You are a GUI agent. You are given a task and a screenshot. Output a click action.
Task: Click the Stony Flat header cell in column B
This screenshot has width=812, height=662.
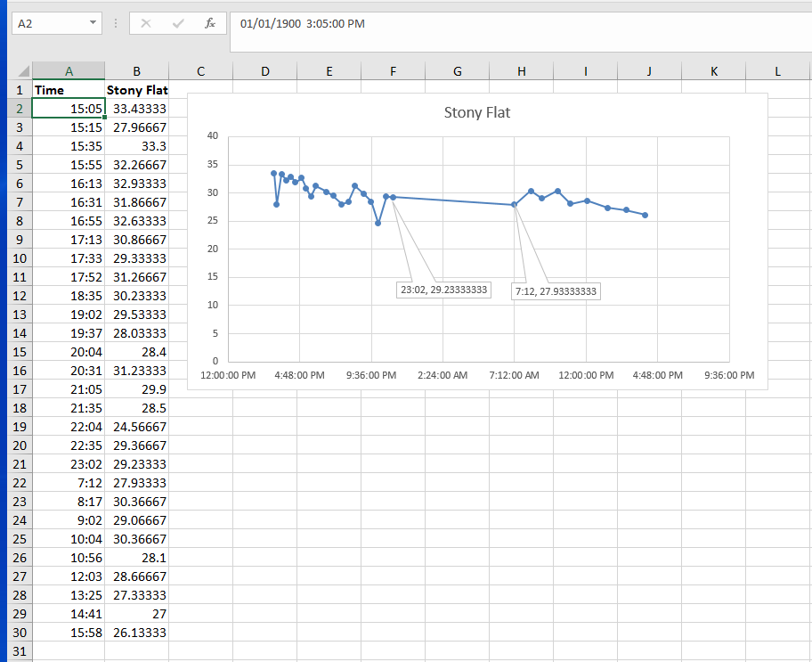(x=137, y=90)
